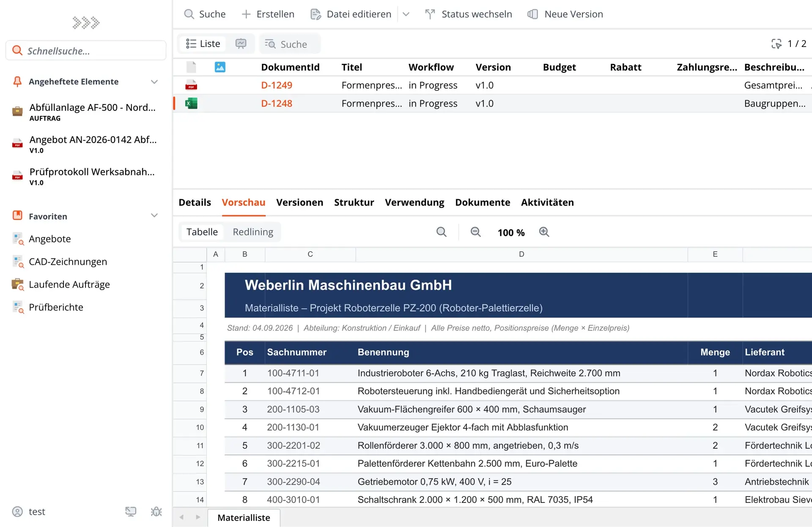
Task: Collapse Angeheftete Elemente section
Action: [154, 82]
